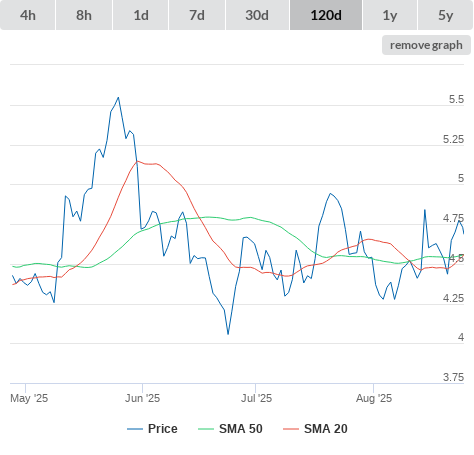Click the blue Price legend line marker
Screen dimensions: 474x455
(x=135, y=429)
